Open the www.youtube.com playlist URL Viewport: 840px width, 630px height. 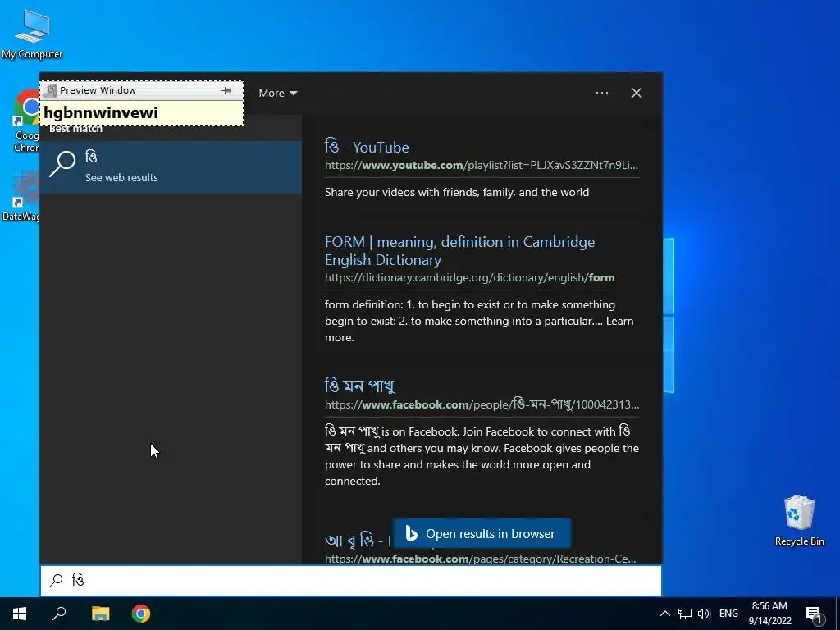(482, 165)
